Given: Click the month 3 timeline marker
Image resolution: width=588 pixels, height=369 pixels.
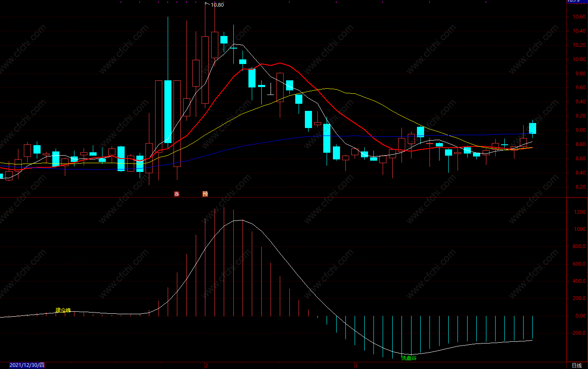Looking at the screenshot, I should [x=356, y=365].
